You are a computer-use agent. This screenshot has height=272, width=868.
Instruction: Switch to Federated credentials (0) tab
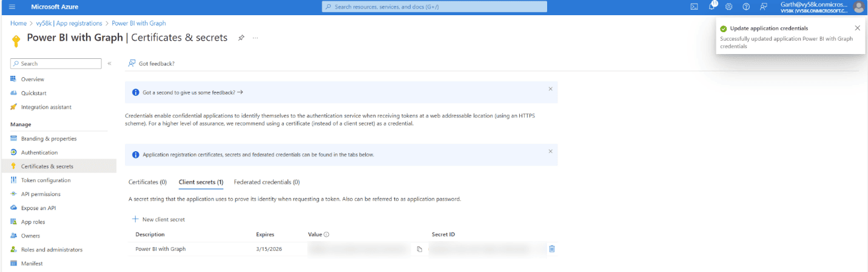266,182
